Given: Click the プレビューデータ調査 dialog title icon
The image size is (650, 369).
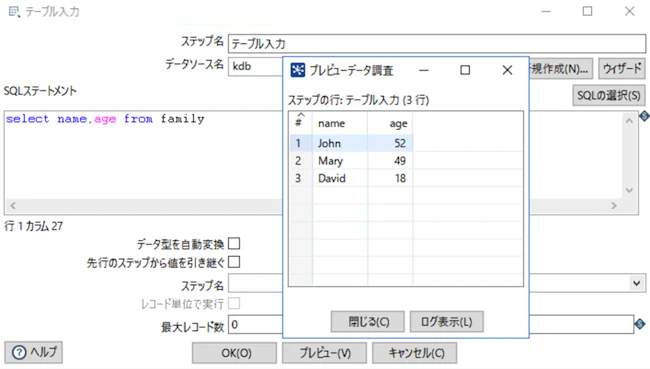Looking at the screenshot, I should pos(297,70).
